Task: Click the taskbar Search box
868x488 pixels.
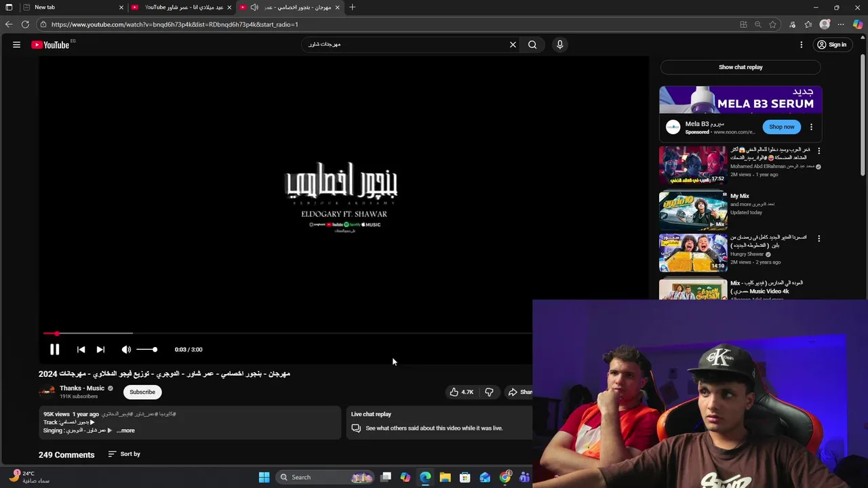Action: (x=326, y=477)
